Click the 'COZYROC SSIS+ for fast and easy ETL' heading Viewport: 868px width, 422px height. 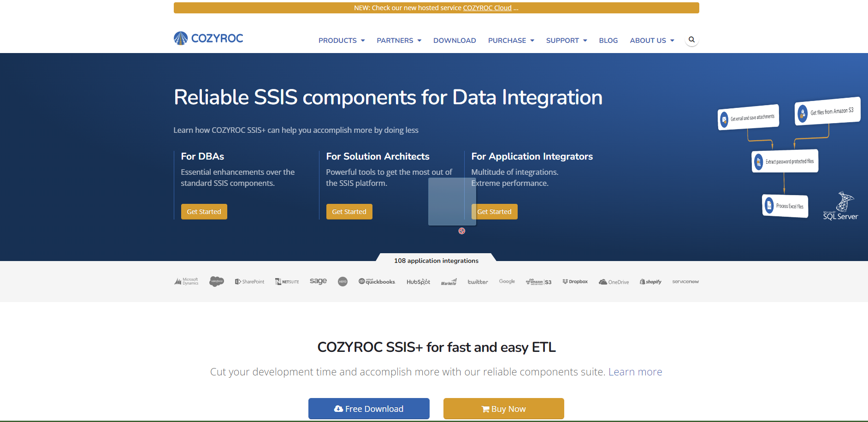(437, 347)
